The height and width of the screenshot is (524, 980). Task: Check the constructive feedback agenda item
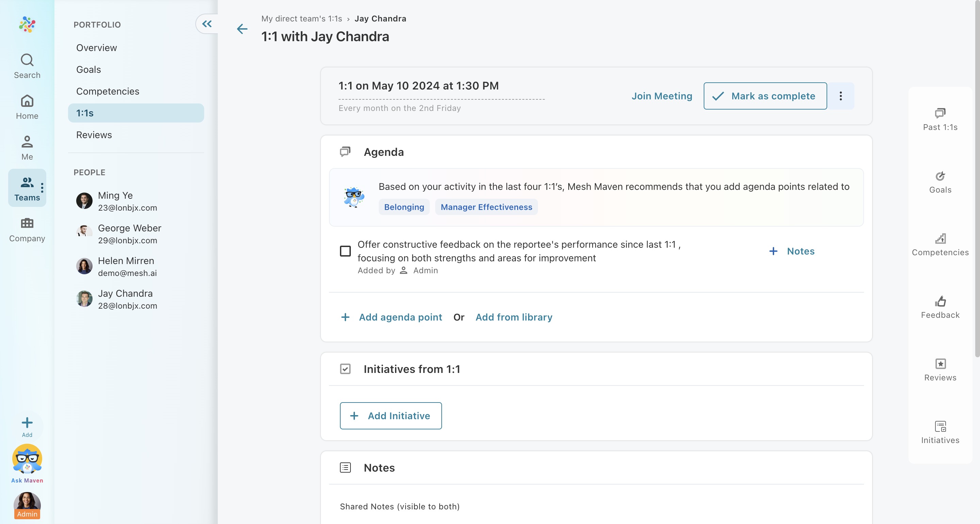345,251
